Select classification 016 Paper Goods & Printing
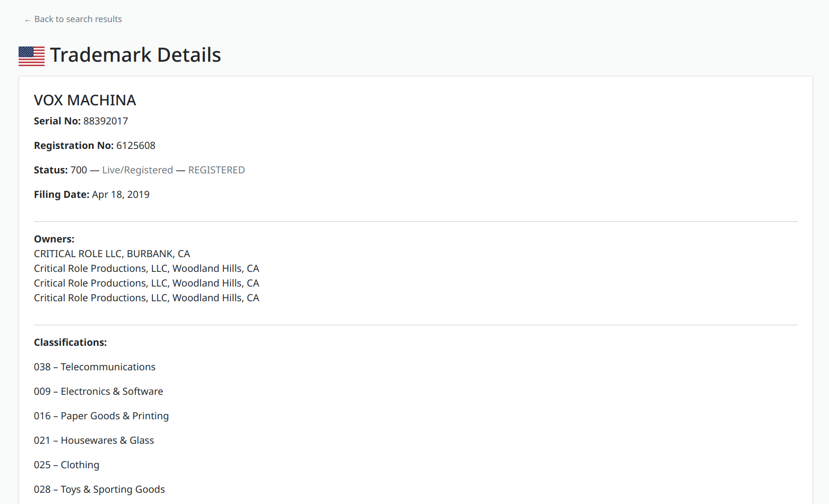The height and width of the screenshot is (504, 829). click(101, 416)
